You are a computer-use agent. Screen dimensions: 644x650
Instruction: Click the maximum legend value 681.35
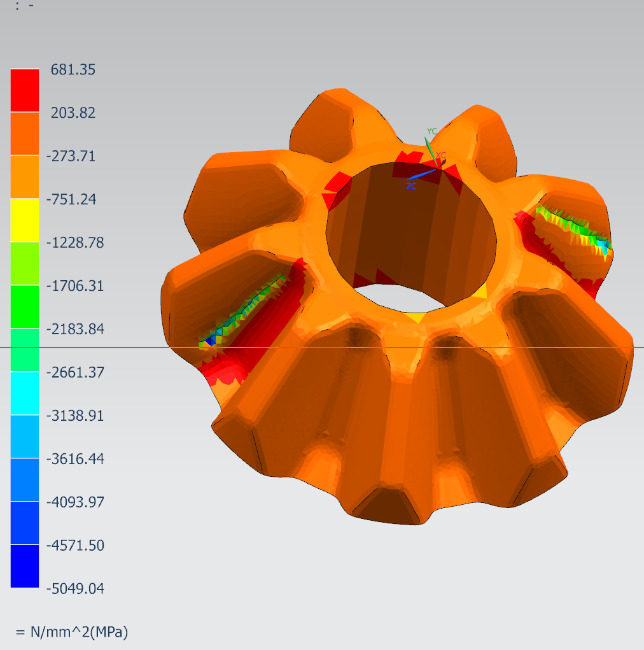pyautogui.click(x=73, y=69)
